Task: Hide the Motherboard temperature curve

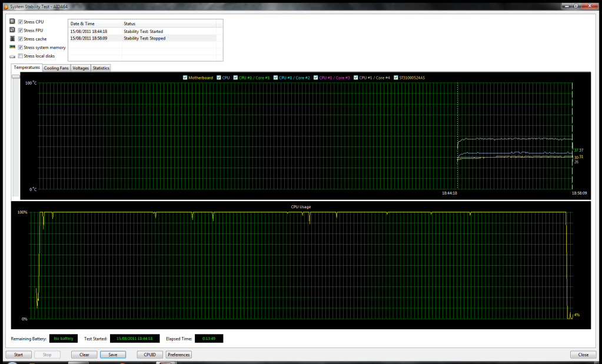Action: [x=184, y=77]
